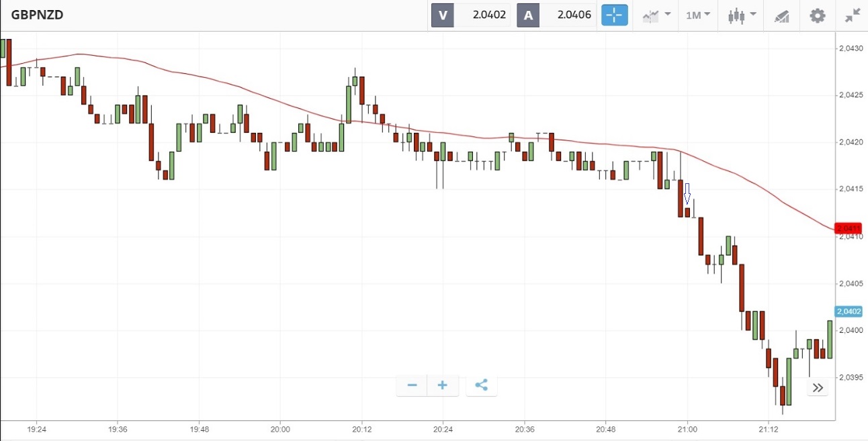Viewport: 868px width, 441px height.
Task: Click the GBPNZD symbol title
Action: tap(37, 15)
